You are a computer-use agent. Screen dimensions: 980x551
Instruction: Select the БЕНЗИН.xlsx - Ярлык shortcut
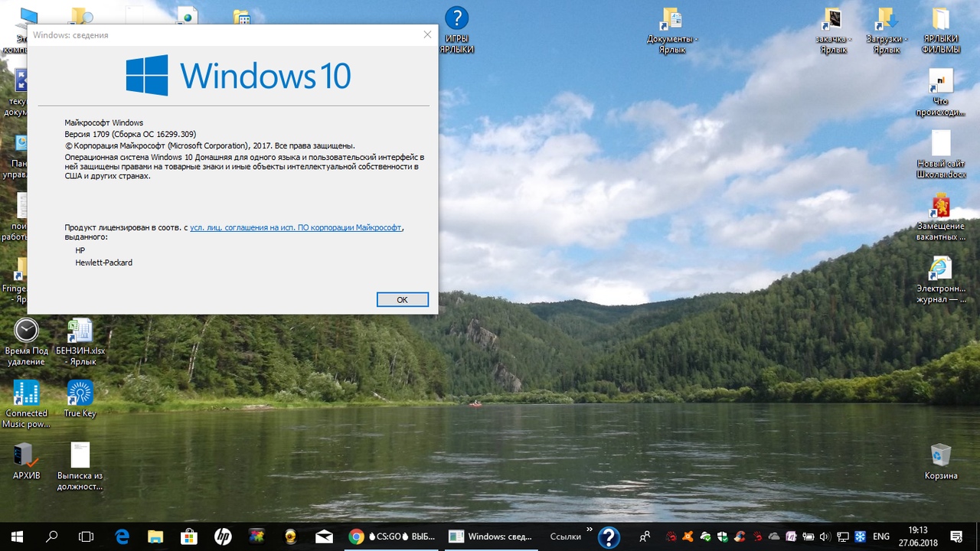coord(80,342)
